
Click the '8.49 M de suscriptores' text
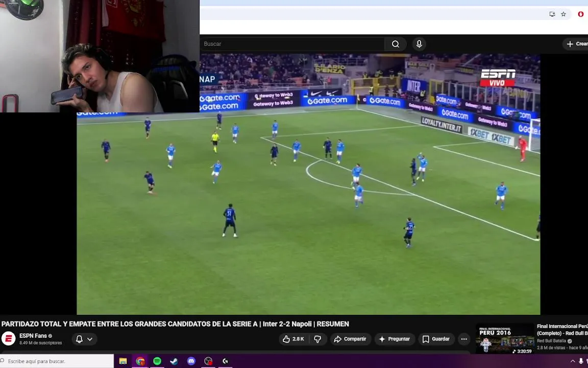point(41,343)
